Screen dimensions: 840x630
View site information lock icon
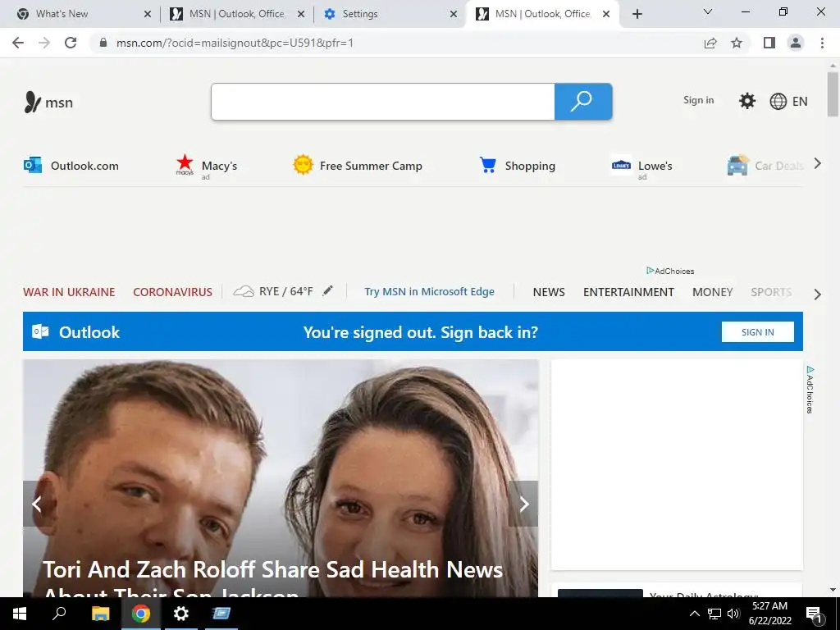pos(103,43)
